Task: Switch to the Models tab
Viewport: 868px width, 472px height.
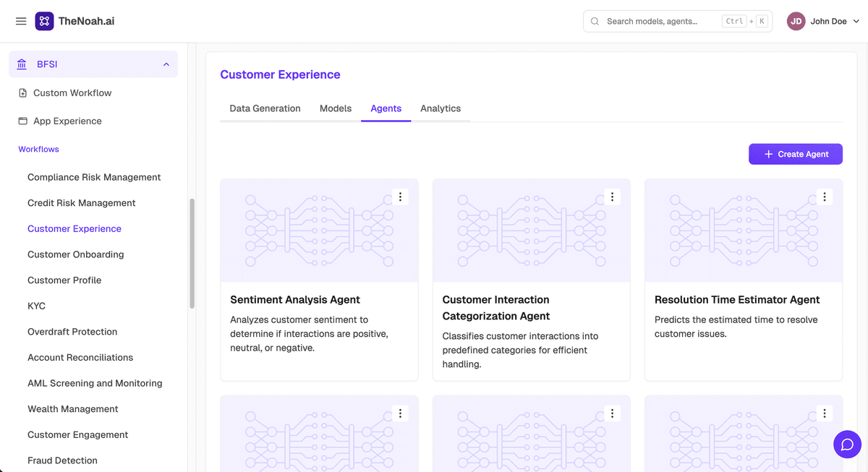Action: pyautogui.click(x=336, y=108)
